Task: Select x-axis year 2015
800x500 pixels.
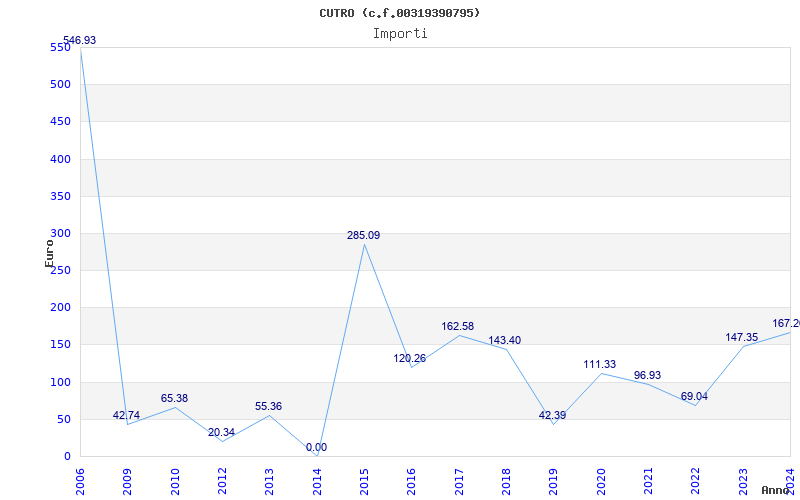Action: point(364,482)
